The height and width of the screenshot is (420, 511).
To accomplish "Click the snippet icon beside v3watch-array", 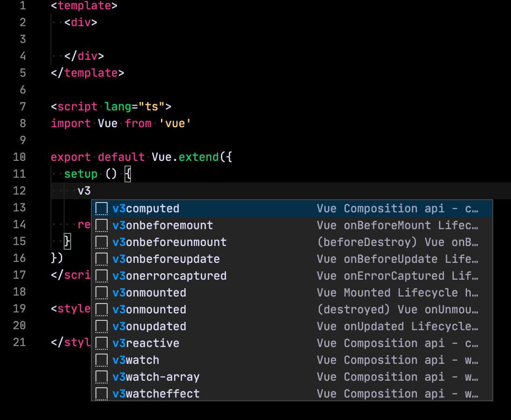I will [x=102, y=377].
